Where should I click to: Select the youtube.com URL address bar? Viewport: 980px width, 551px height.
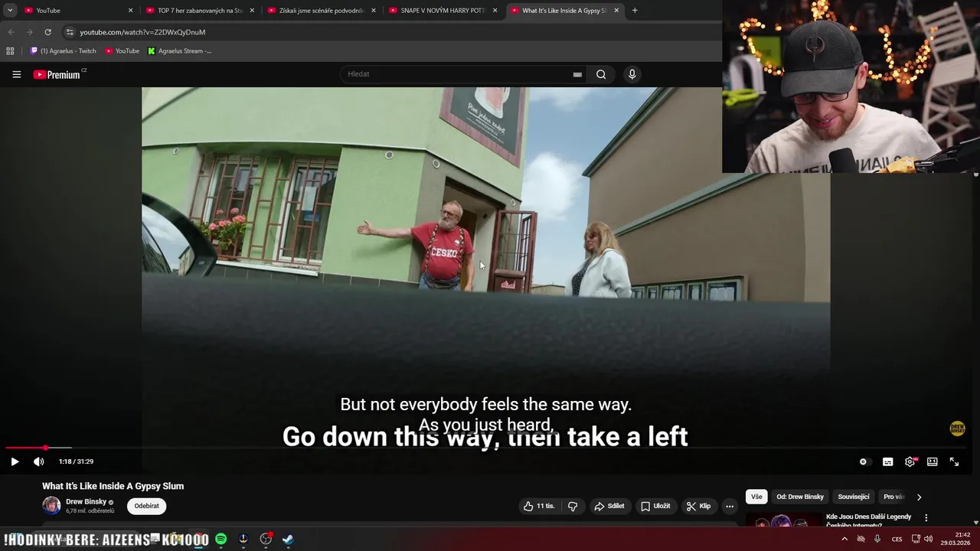[142, 32]
